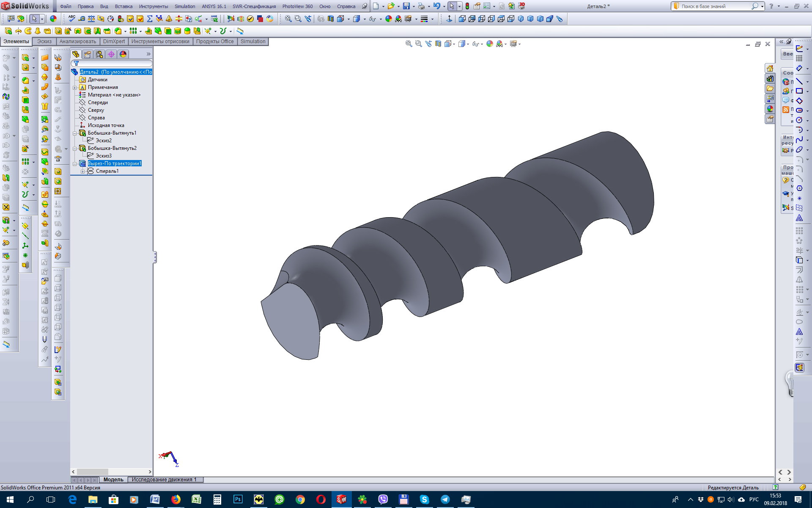Click the Spell Check ABC icon
Screen dimensions: 812x508
71,18
